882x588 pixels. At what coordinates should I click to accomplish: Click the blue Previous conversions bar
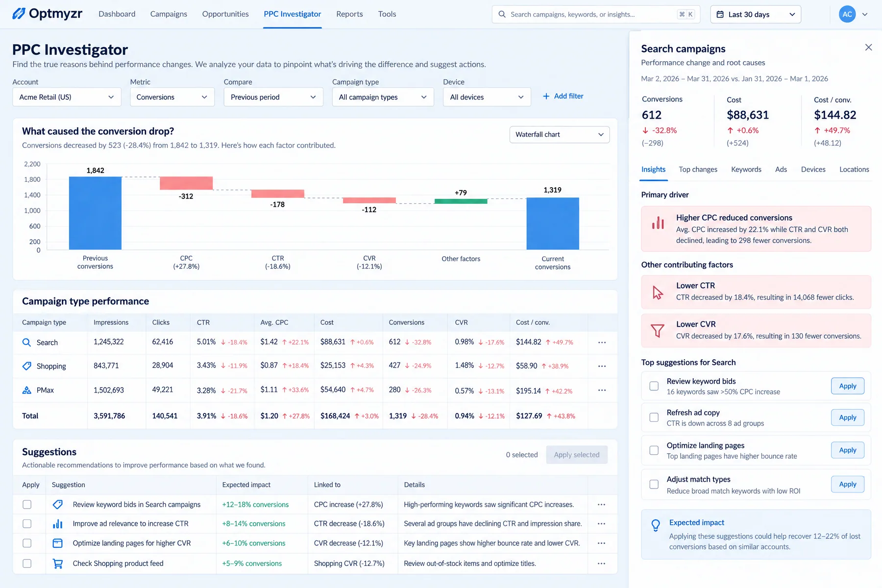click(95, 213)
